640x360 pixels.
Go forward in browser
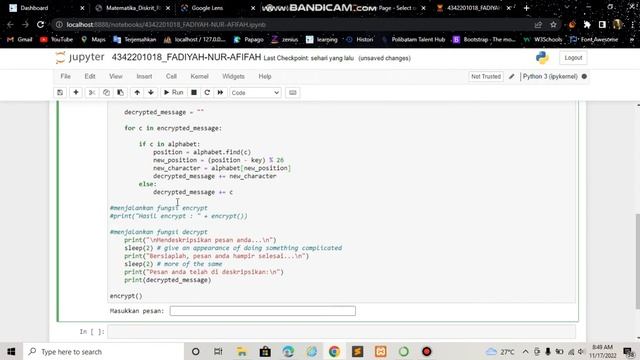(25, 24)
